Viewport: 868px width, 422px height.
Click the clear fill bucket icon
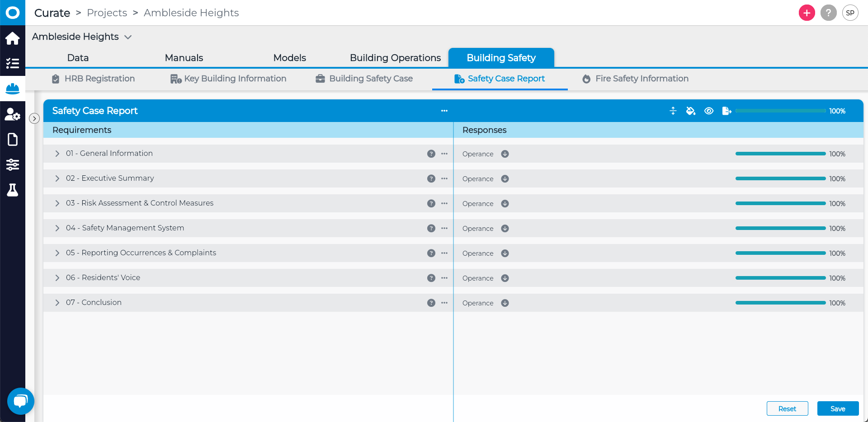pos(690,111)
